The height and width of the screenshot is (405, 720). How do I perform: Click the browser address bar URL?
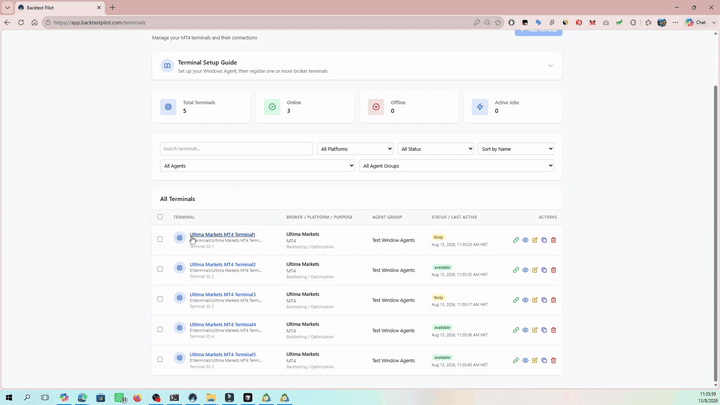click(x=100, y=22)
